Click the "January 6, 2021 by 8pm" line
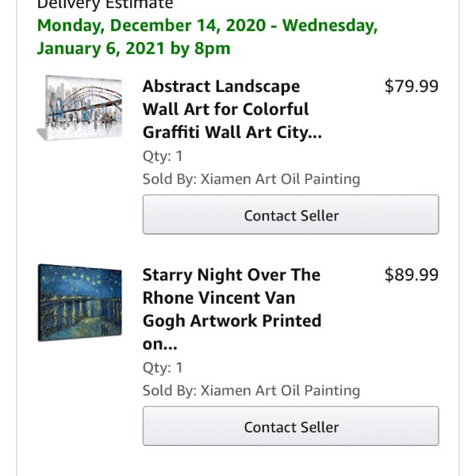 (x=133, y=48)
